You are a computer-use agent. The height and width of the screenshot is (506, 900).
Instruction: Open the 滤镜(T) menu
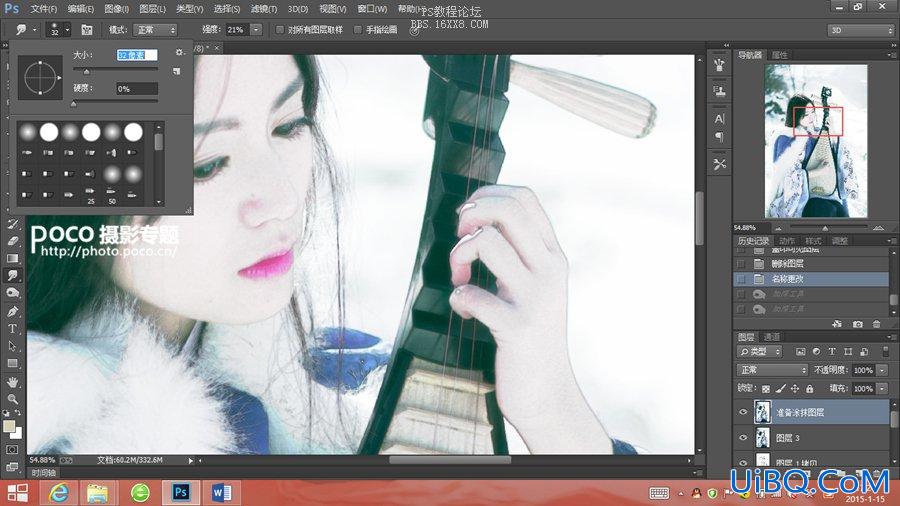coord(263,9)
